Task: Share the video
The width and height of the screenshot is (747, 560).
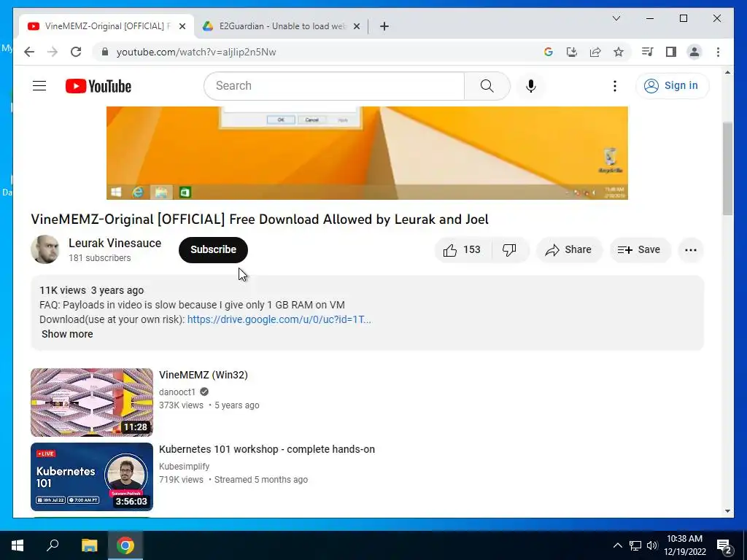Action: pyautogui.click(x=569, y=249)
